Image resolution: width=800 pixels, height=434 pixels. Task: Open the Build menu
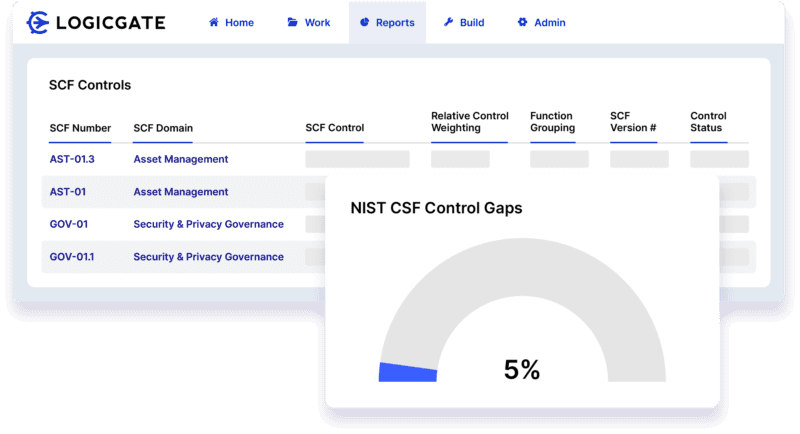point(464,22)
